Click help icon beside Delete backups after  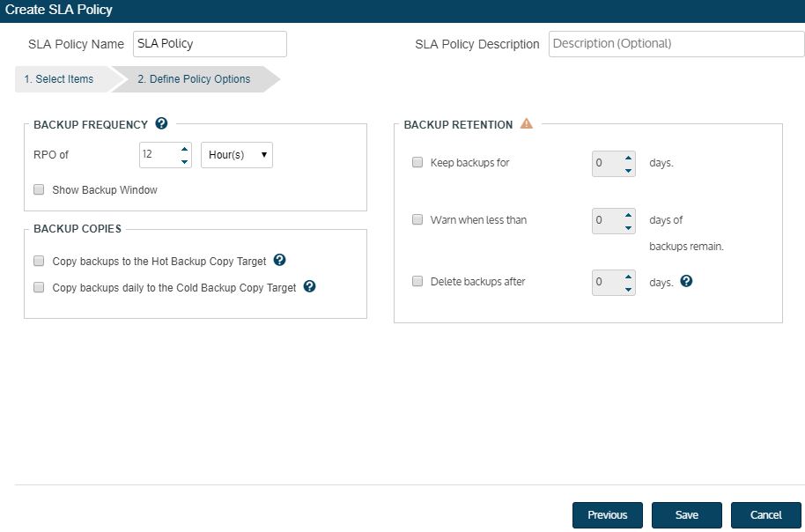[x=687, y=282]
